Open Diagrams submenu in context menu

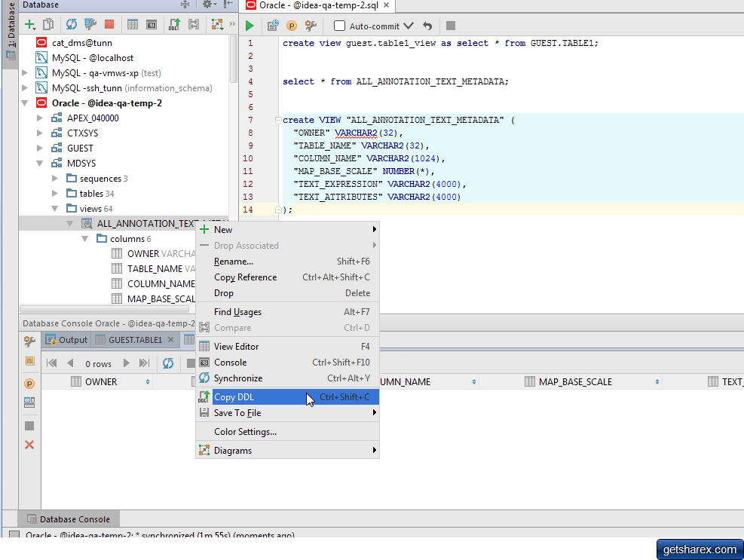(287, 451)
